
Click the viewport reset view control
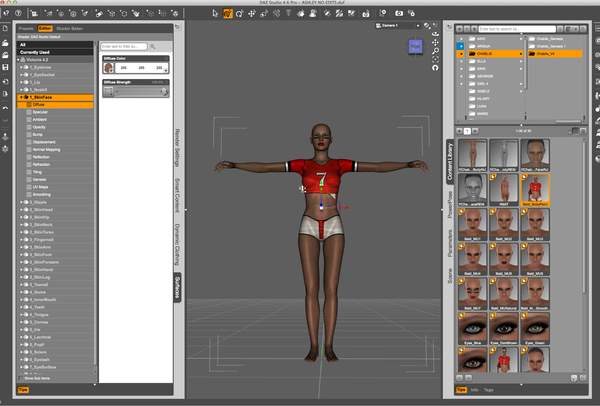click(x=435, y=68)
